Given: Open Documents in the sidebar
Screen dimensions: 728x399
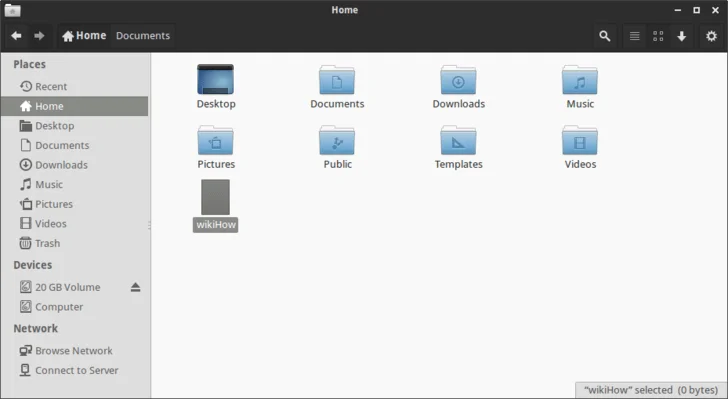Looking at the screenshot, I should pos(74,145).
